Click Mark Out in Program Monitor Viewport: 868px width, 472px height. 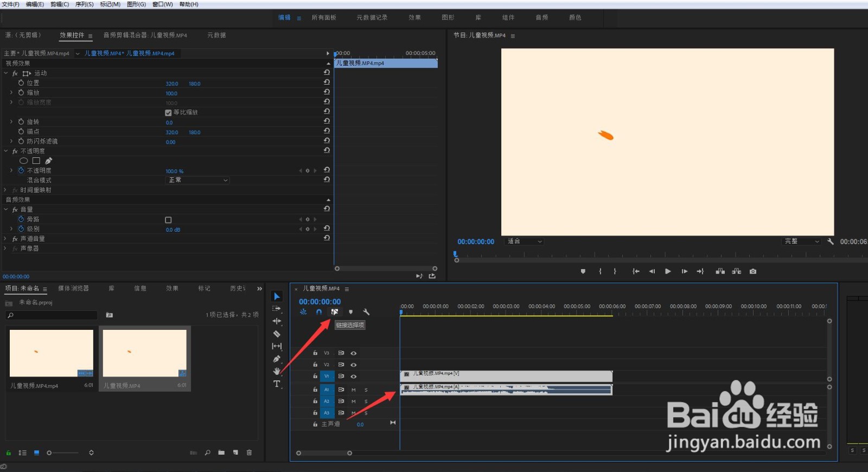pos(615,271)
